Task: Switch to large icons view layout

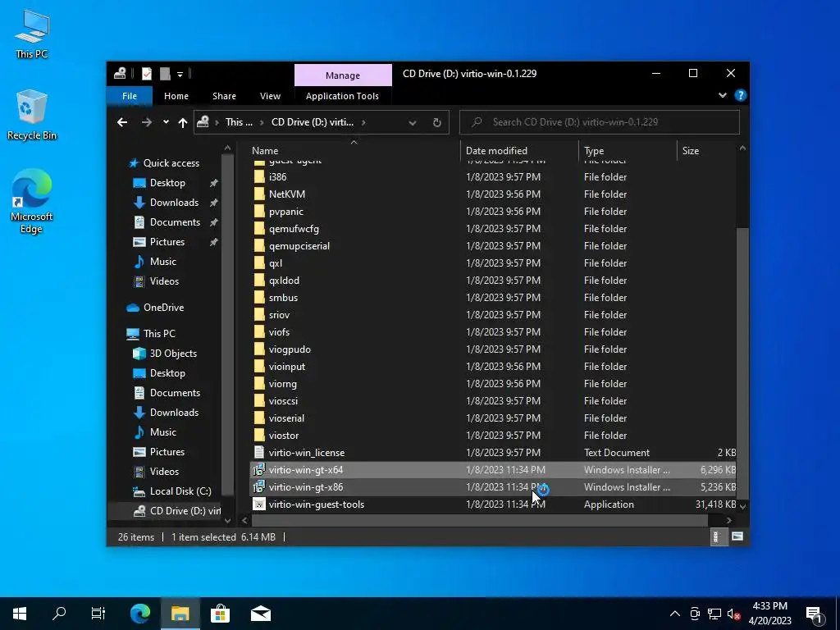Action: point(737,536)
